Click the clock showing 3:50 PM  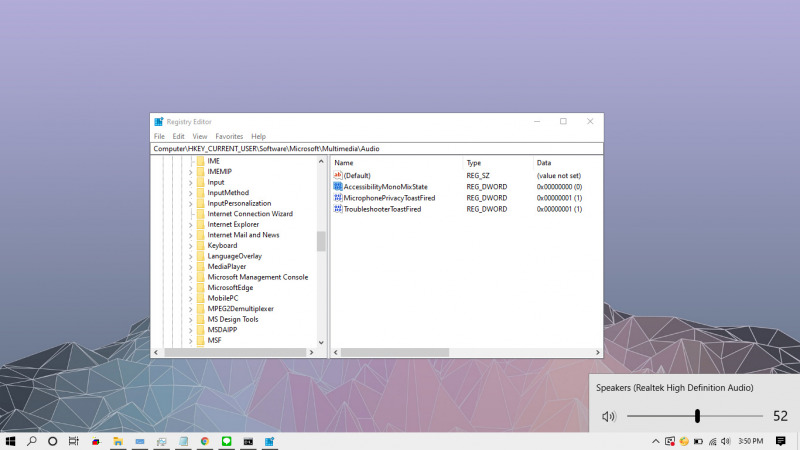pyautogui.click(x=751, y=441)
